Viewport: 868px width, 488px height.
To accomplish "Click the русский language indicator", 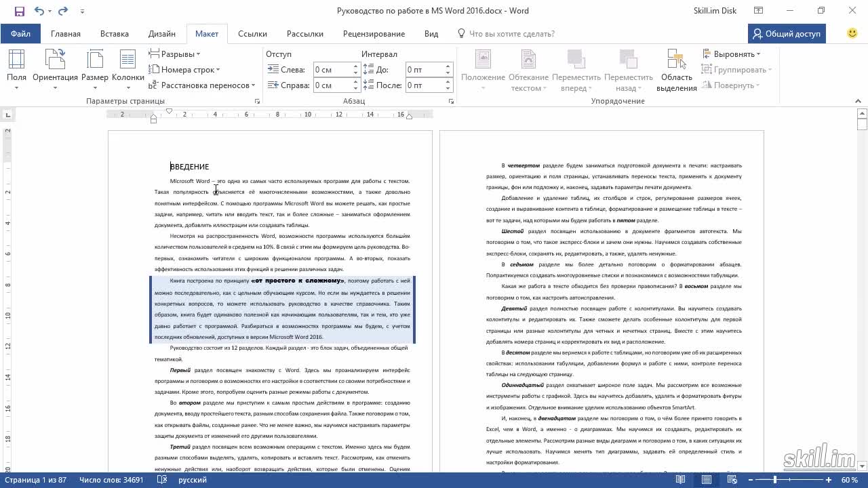I will point(193,480).
